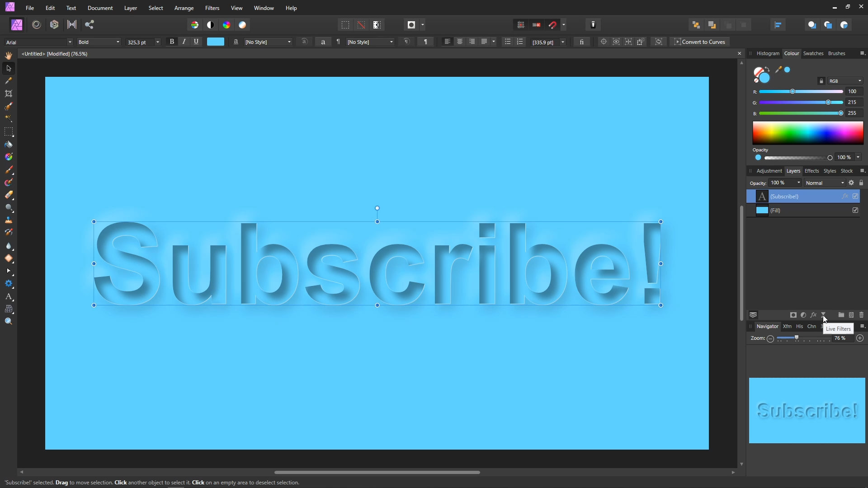Click the Layer Effects fx icon

[x=813, y=315]
